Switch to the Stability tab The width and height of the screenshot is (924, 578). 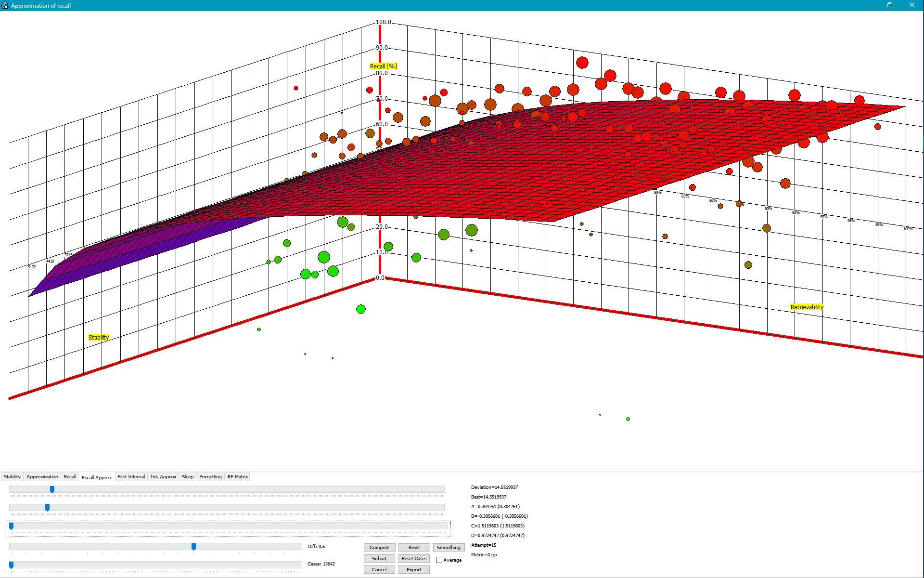(x=12, y=476)
